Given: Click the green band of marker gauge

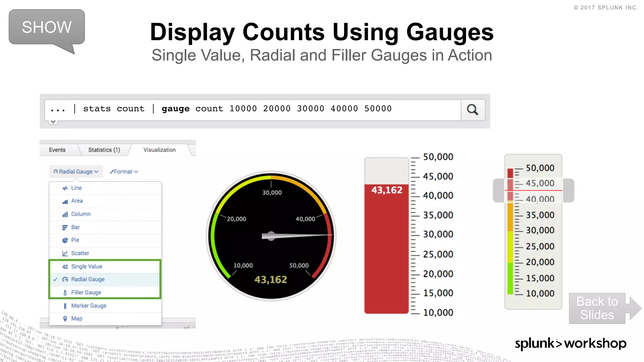Looking at the screenshot, I should 510,278.
